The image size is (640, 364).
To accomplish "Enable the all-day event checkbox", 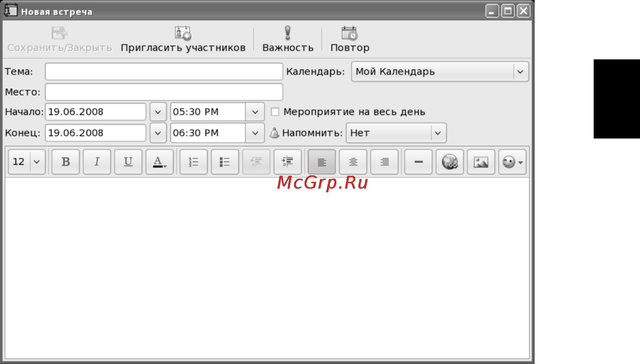I will [x=275, y=112].
